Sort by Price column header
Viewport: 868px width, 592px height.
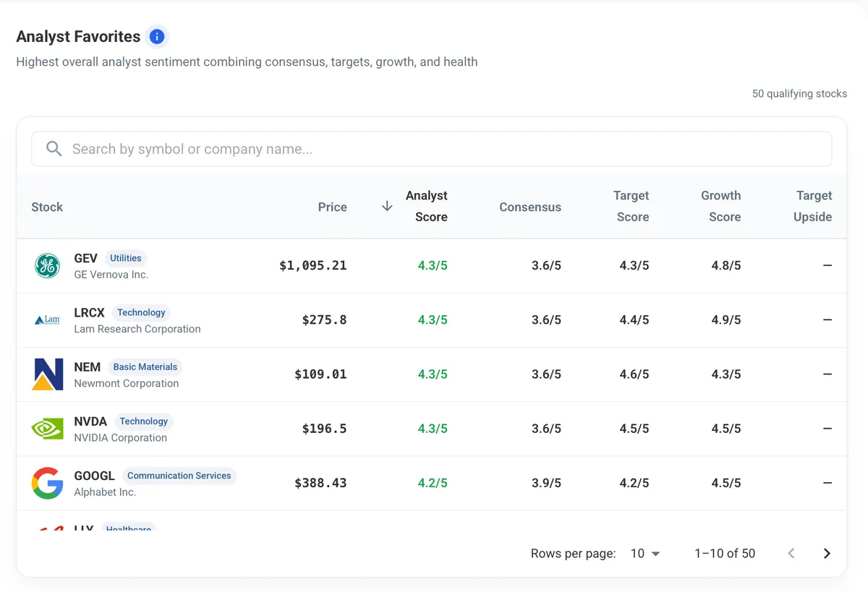pyautogui.click(x=332, y=207)
